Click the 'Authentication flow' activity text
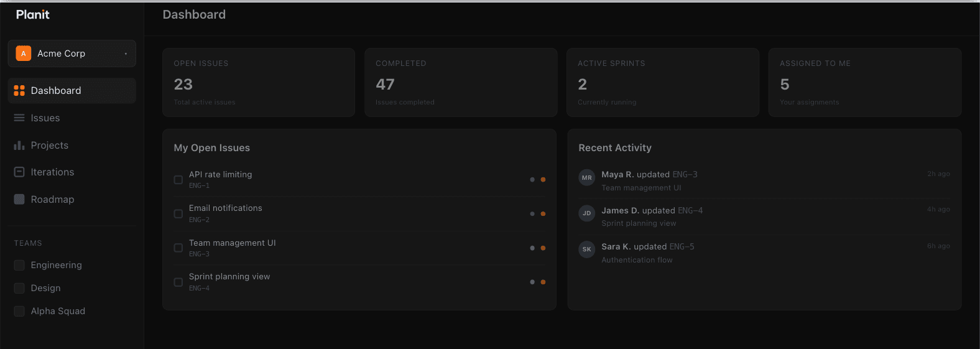 (x=637, y=260)
